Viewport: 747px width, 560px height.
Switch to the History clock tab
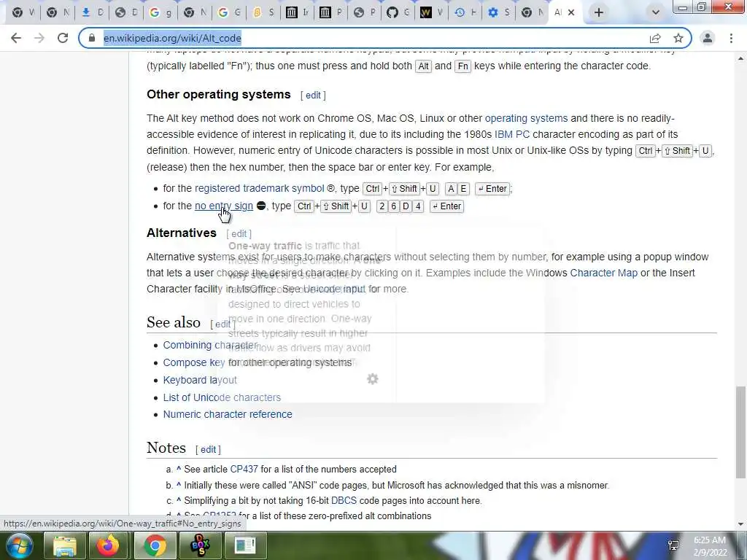(x=465, y=12)
